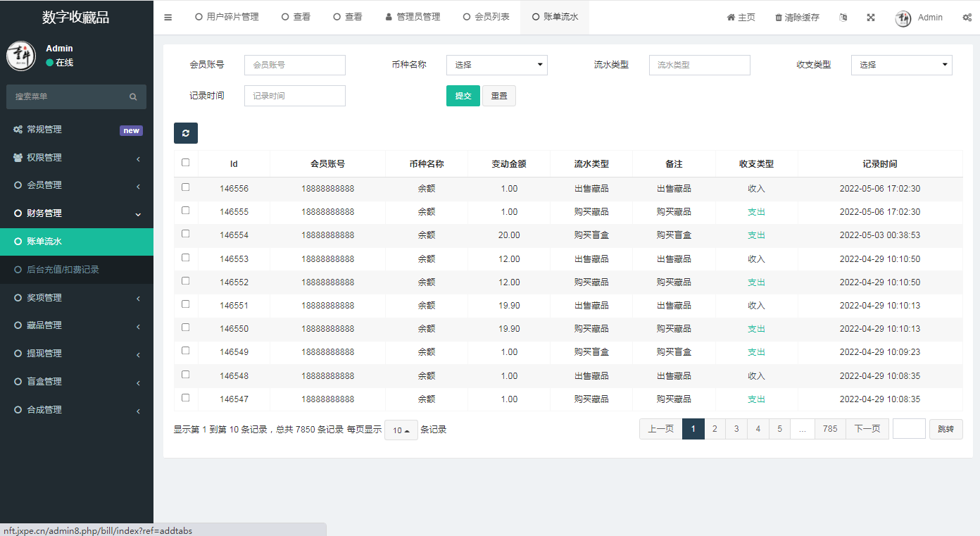Click the search icon in sidebar menu search

pyautogui.click(x=133, y=97)
